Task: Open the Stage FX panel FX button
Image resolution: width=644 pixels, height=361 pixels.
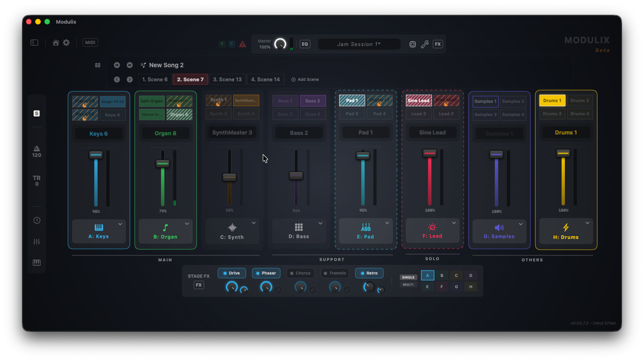Action: [199, 285]
